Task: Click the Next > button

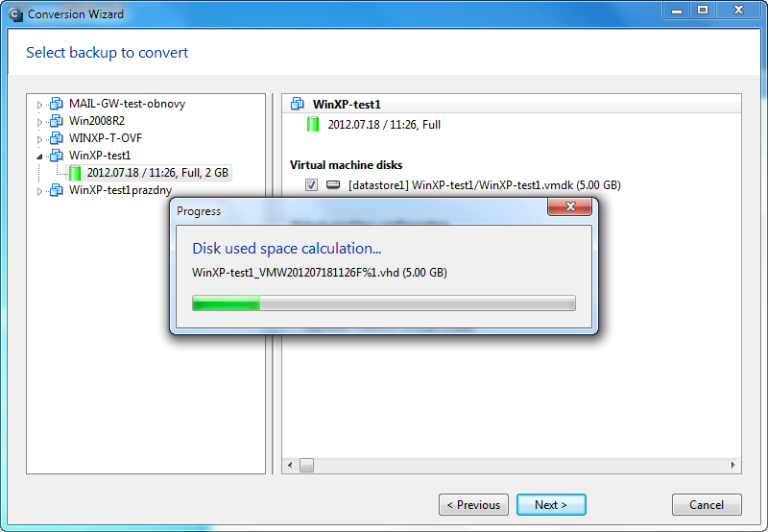Action: click(551, 504)
